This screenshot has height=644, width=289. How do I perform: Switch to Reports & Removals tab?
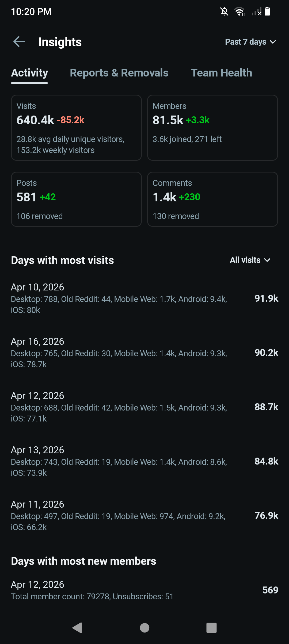coord(119,73)
